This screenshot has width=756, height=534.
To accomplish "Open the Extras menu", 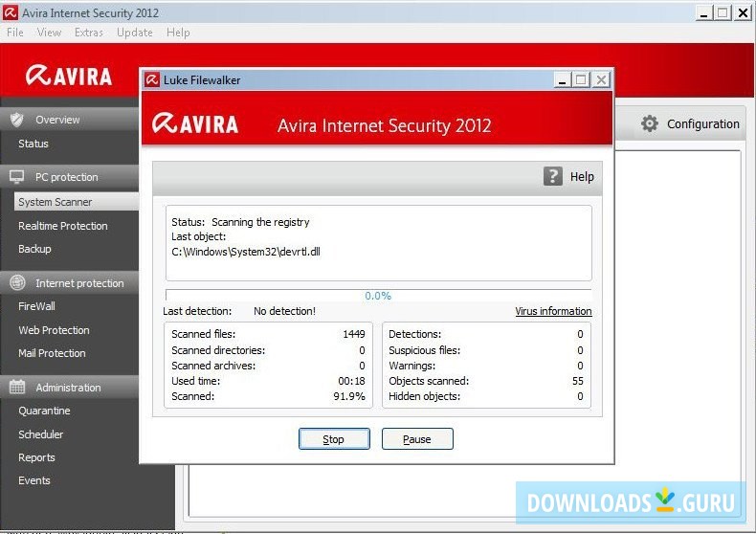I will [x=89, y=33].
